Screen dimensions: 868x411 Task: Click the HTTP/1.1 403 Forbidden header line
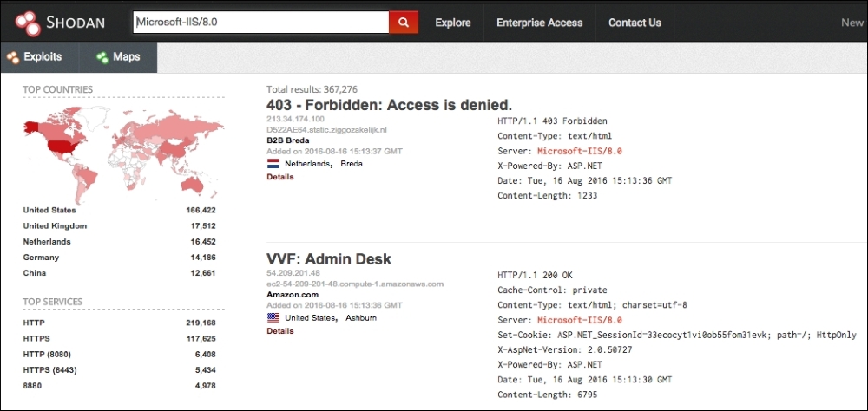pos(552,121)
